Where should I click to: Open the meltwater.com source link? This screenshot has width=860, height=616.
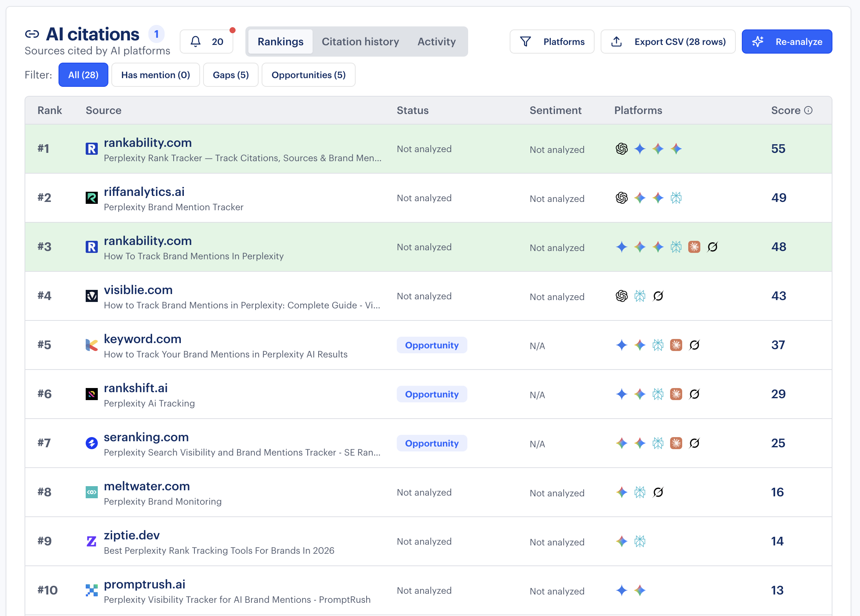pyautogui.click(x=147, y=486)
